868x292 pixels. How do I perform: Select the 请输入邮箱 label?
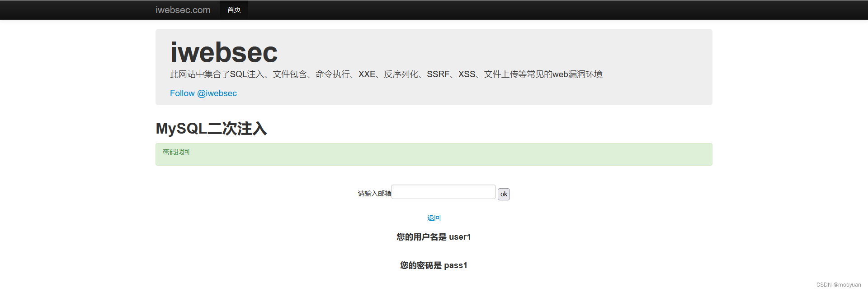tap(375, 193)
